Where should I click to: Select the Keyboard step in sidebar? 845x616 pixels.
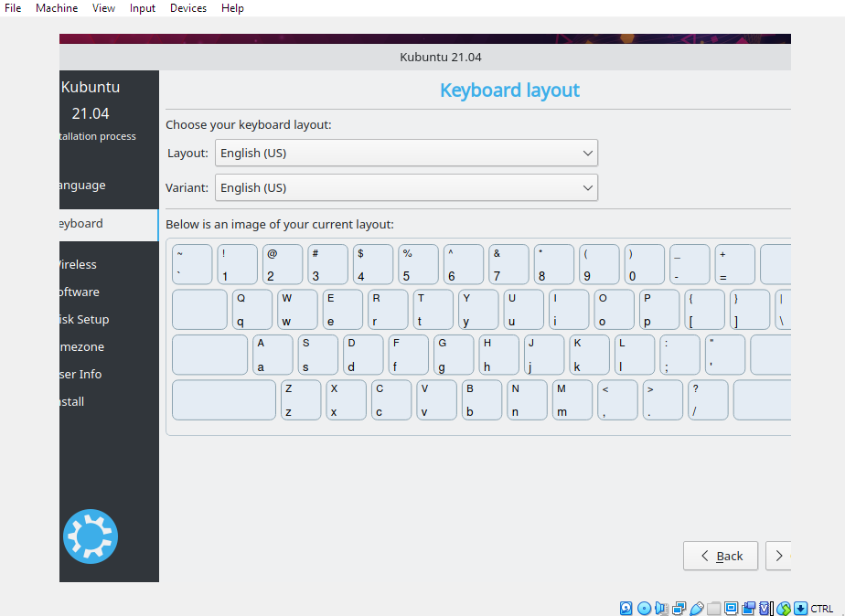coord(109,225)
